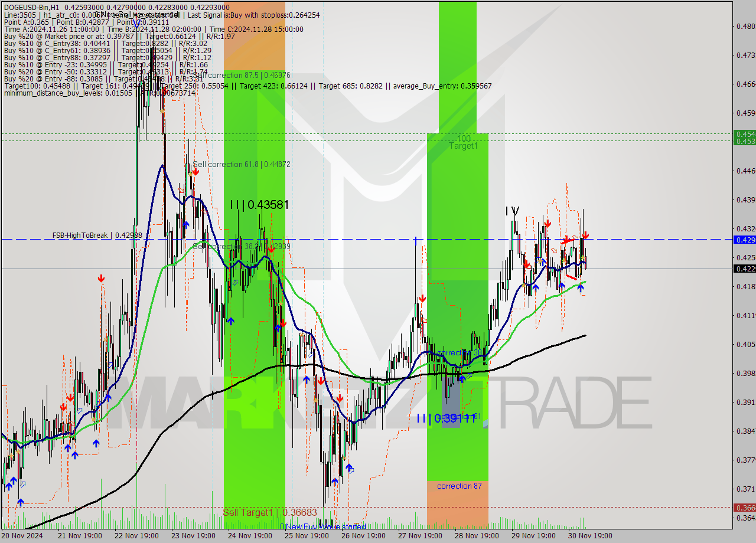Screen dimensions: 756x543
Task: Select the Sell correction 61.8 | 0.44872 label
Action: coord(242,164)
